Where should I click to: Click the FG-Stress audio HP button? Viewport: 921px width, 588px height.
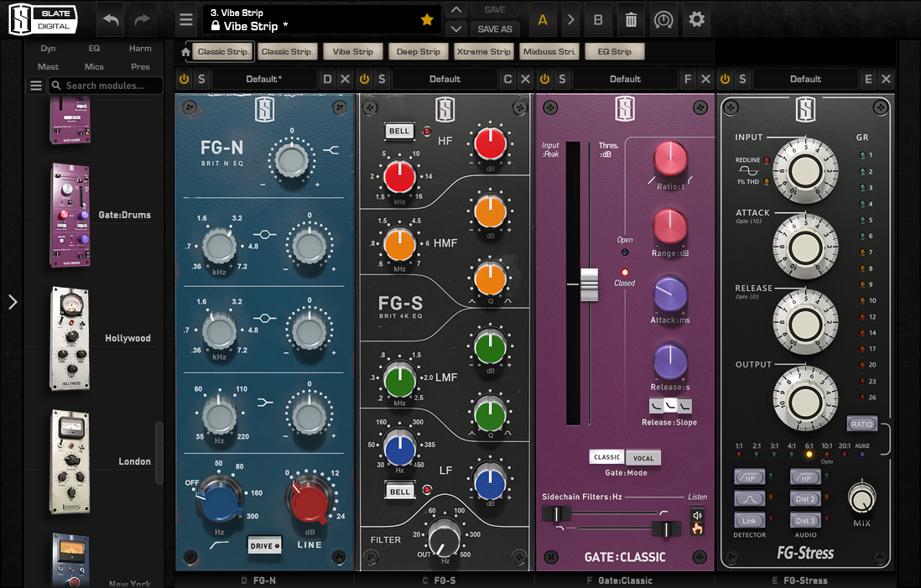tap(805, 477)
